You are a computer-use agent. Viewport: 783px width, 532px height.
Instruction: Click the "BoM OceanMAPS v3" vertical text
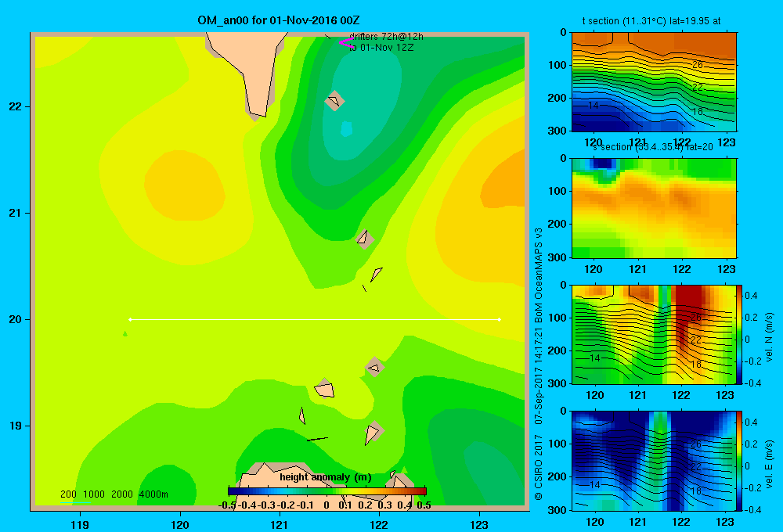tap(539, 275)
